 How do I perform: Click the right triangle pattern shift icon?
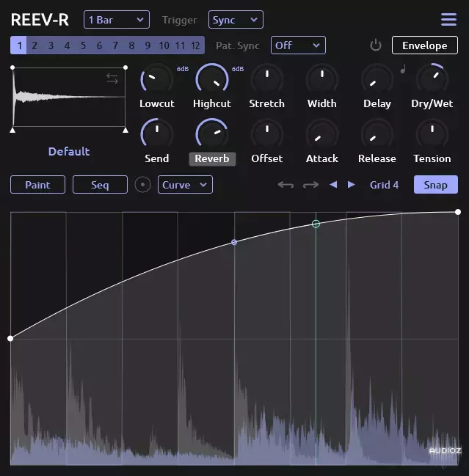tap(351, 184)
